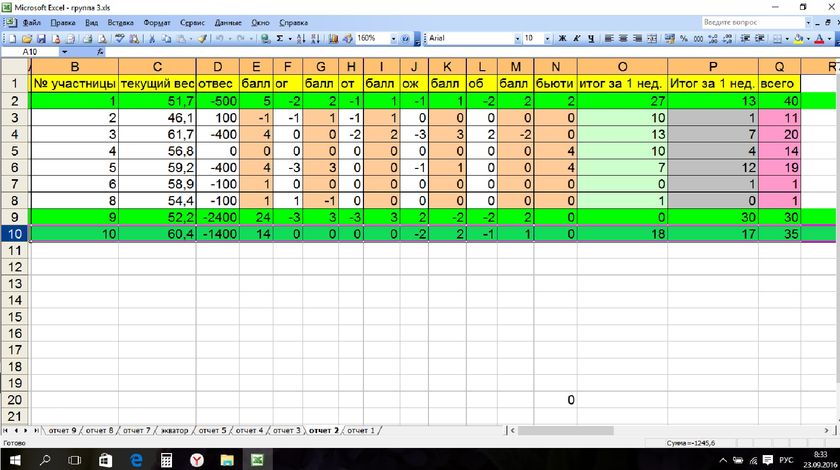Click the horizontal scrollbar thumb
This screenshot has height=470, width=840.
tap(565, 430)
